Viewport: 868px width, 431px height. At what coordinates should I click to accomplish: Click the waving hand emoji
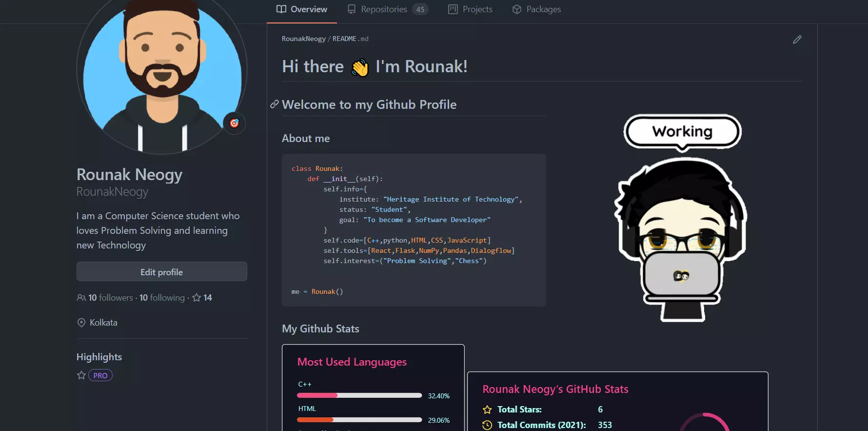coord(360,67)
